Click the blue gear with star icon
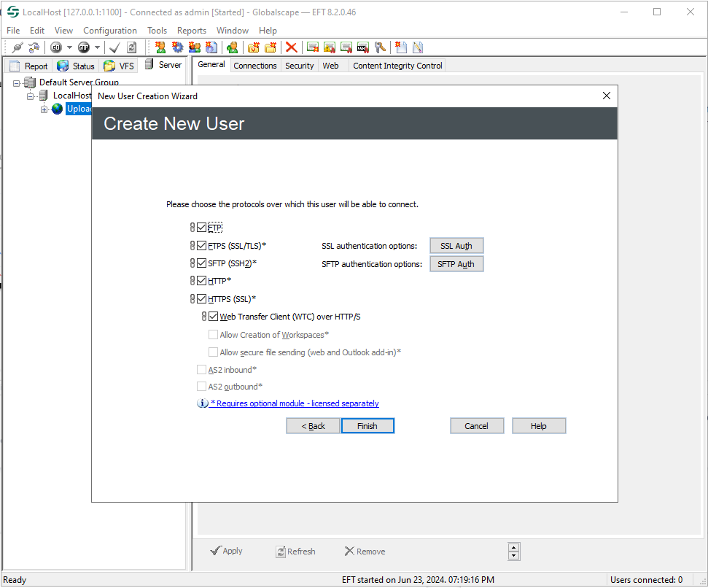708x588 pixels. [177, 47]
